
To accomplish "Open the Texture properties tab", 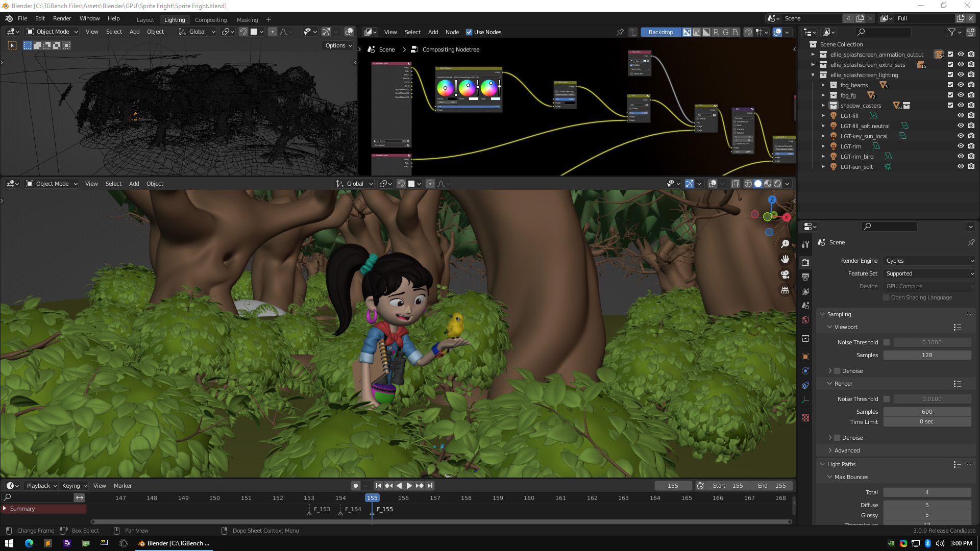I will pos(805,418).
